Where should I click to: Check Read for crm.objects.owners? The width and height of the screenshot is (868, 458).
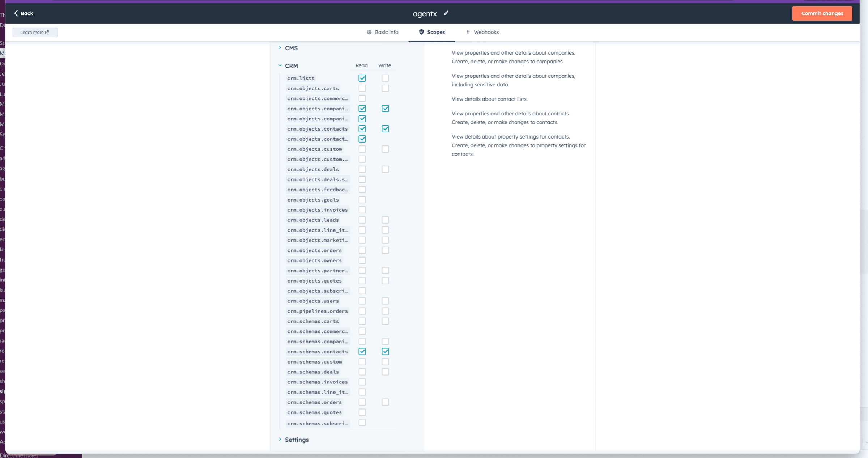[x=362, y=260]
